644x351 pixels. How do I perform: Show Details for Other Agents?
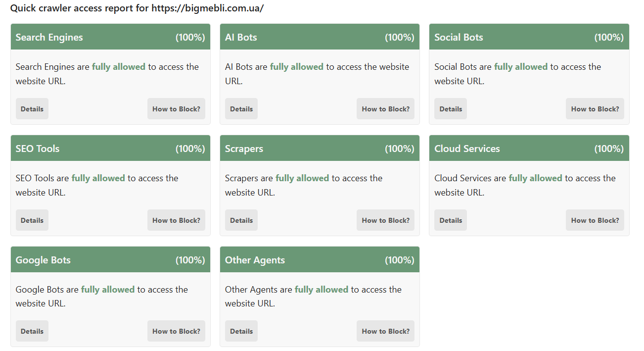[x=241, y=331]
